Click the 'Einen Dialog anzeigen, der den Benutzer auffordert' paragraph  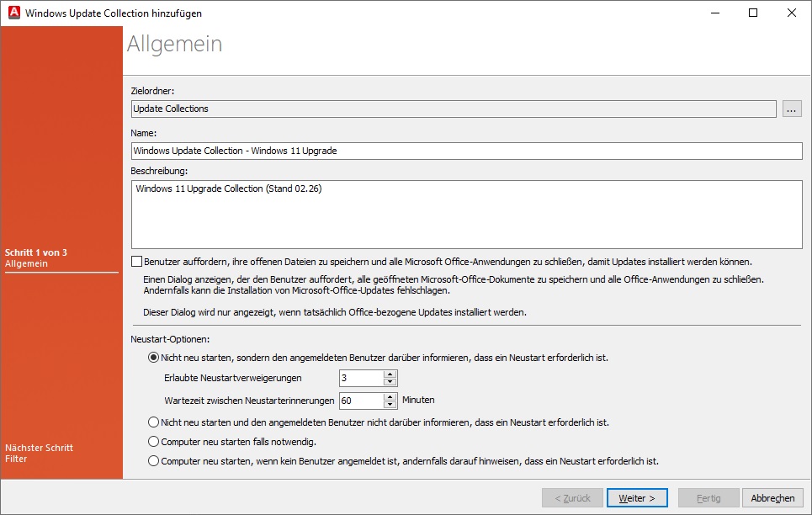(x=454, y=285)
